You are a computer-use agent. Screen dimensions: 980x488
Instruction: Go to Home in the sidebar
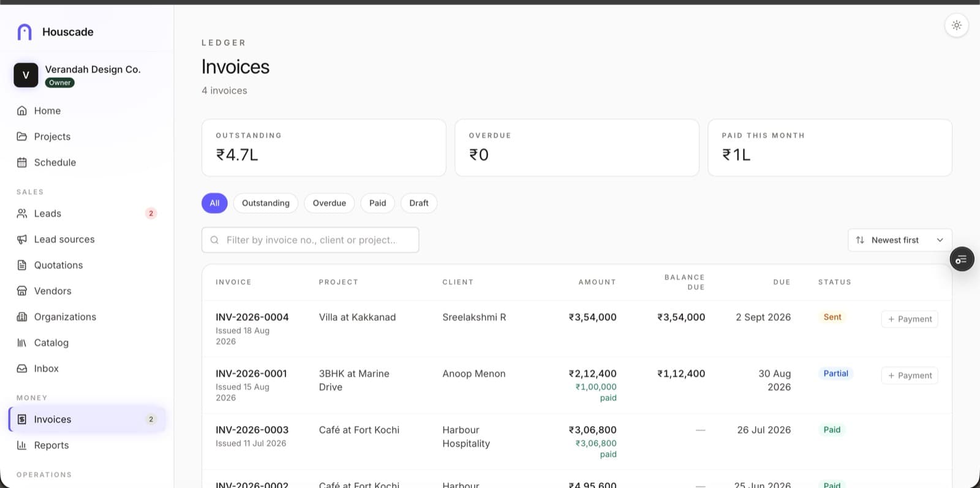(87, 111)
